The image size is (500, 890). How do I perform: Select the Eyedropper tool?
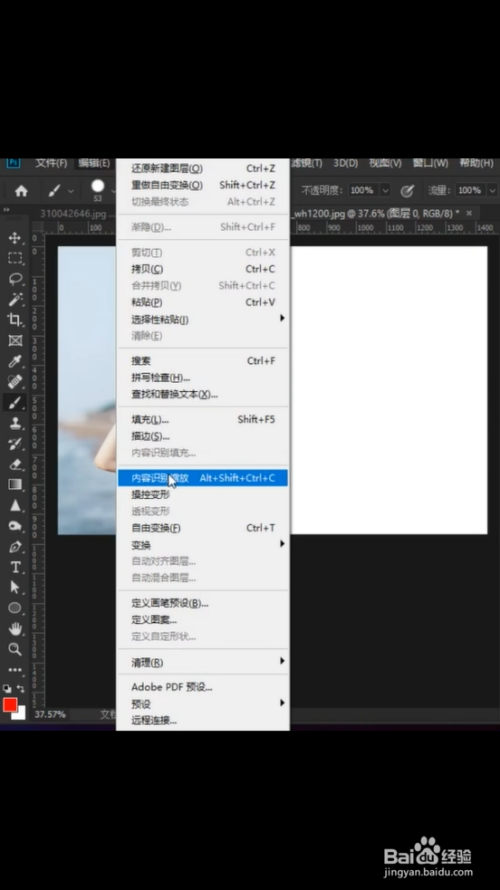[x=15, y=361]
